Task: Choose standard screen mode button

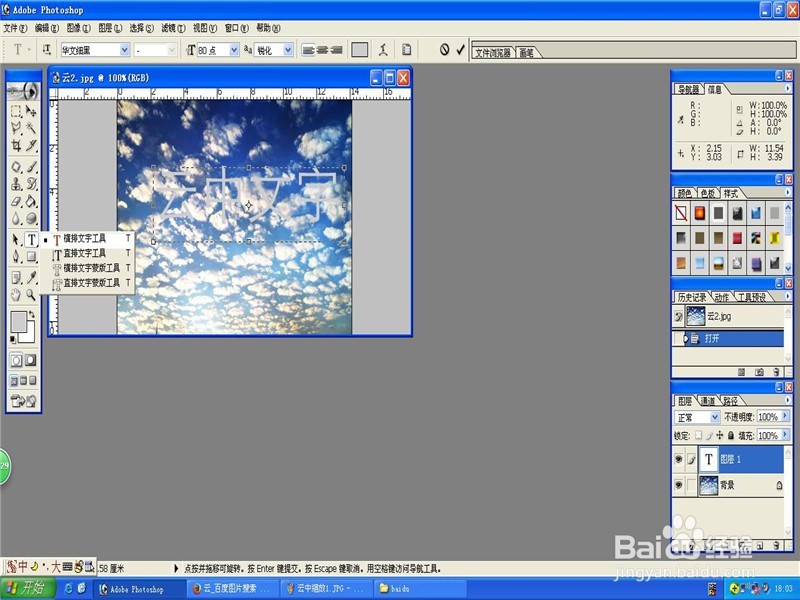Action: click(x=14, y=381)
